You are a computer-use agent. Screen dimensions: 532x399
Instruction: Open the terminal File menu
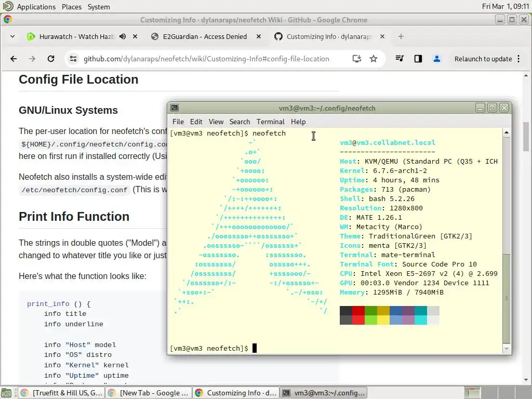pyautogui.click(x=178, y=122)
